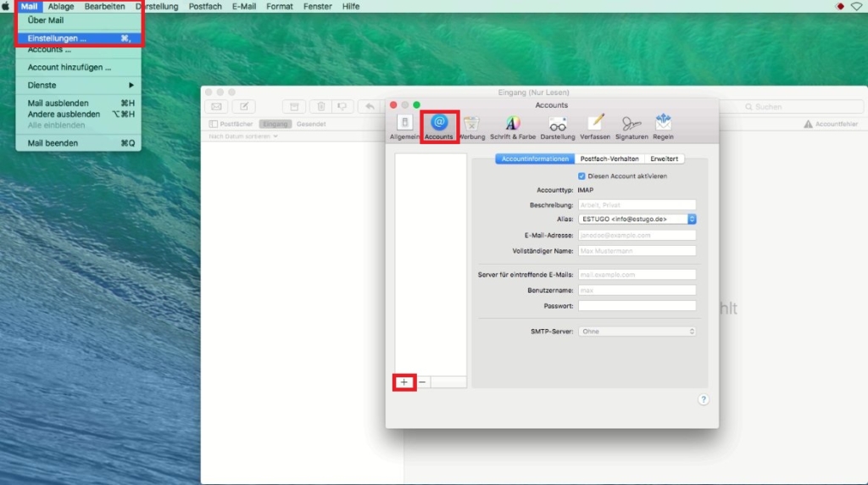Image resolution: width=868 pixels, height=485 pixels.
Task: Open the Signaturen preferences pane
Action: coord(632,126)
